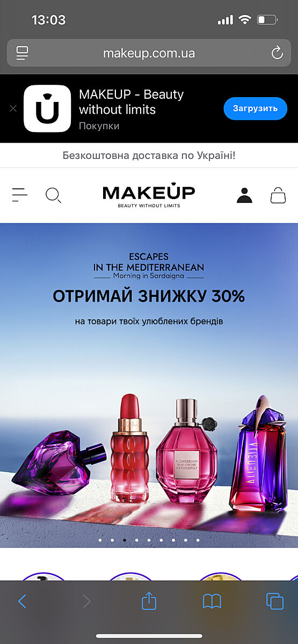Viewport: 298px width, 644px height.
Task: Select the first carousel pagination dot
Action: [x=100, y=540]
